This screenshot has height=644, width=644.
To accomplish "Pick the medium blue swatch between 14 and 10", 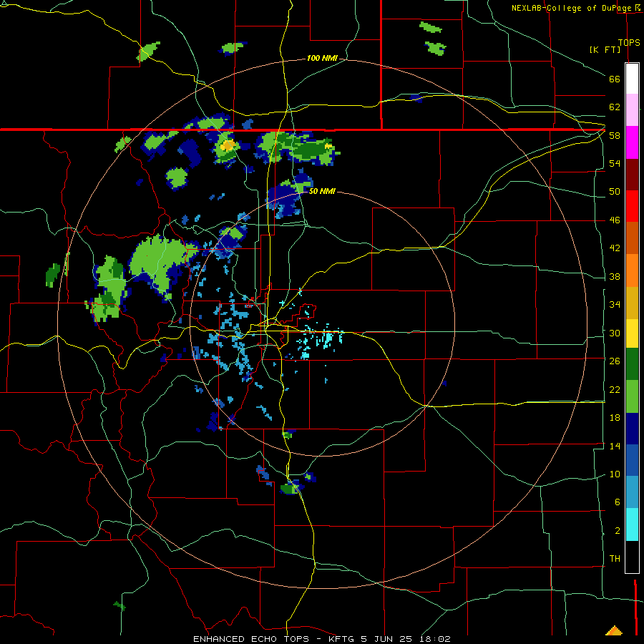I will [632, 460].
